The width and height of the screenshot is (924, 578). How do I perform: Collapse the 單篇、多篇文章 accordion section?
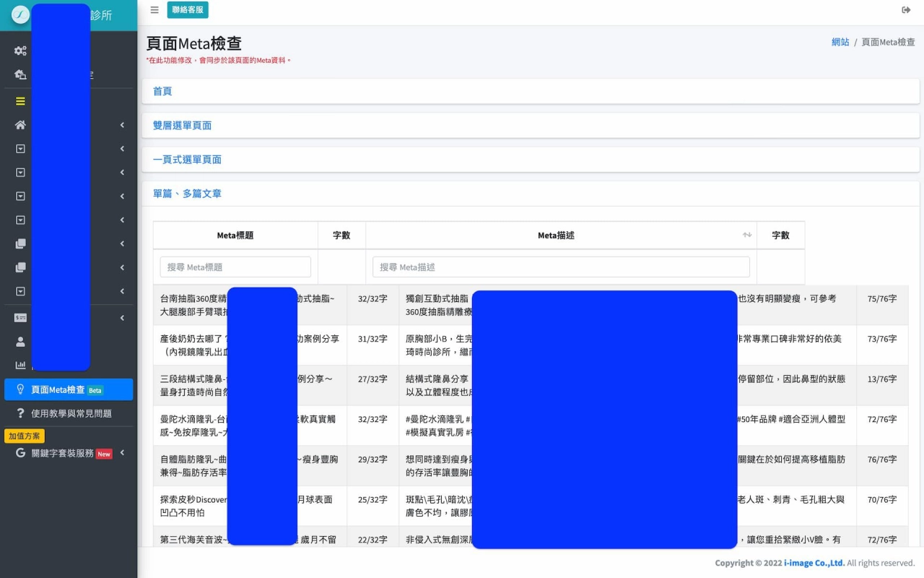531,194
